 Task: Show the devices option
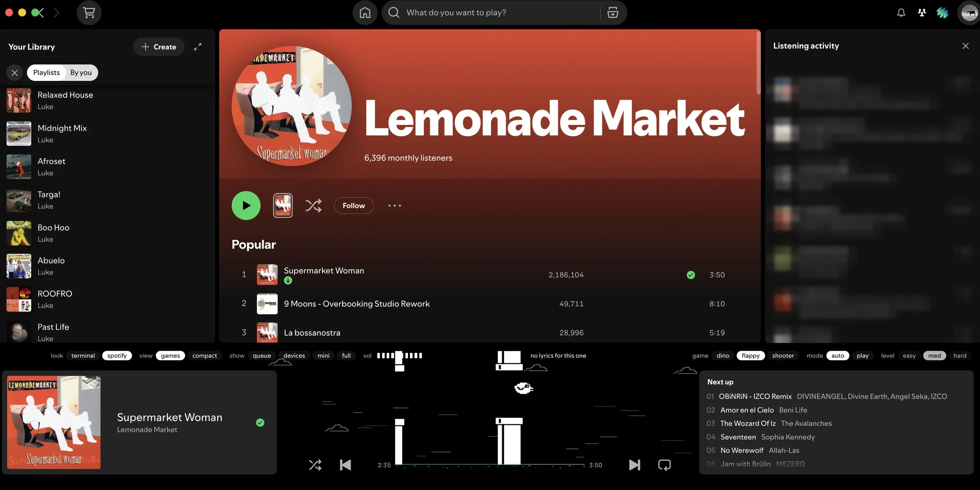[294, 356]
